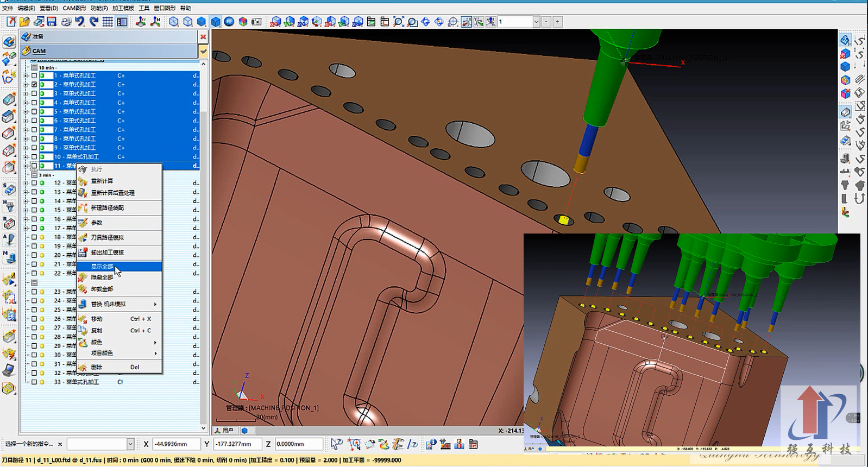Toggle the grid display icon
The width and height of the screenshot is (868, 467).
(x=108, y=22)
